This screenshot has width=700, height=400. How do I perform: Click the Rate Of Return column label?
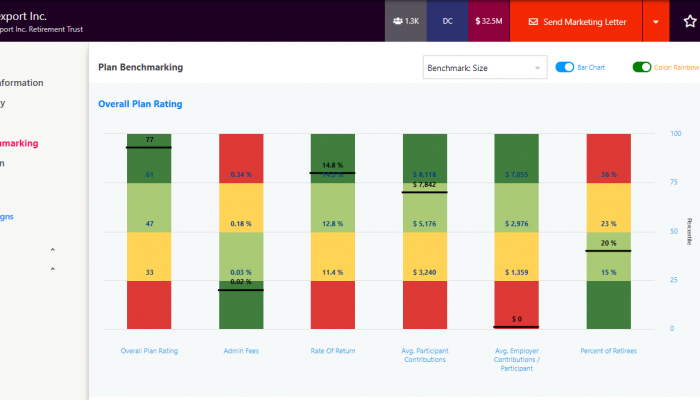pos(333,351)
